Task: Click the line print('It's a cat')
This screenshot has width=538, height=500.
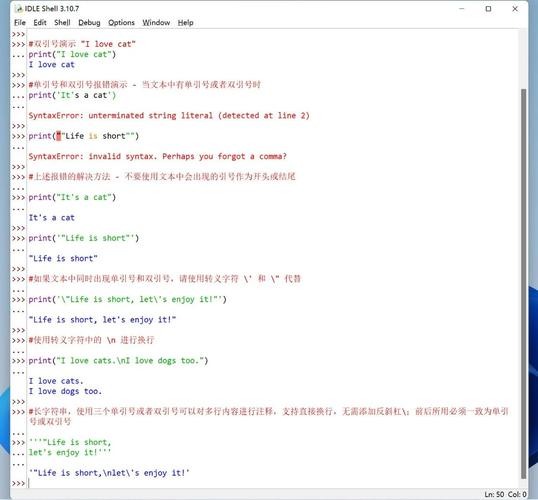Action: (x=72, y=95)
